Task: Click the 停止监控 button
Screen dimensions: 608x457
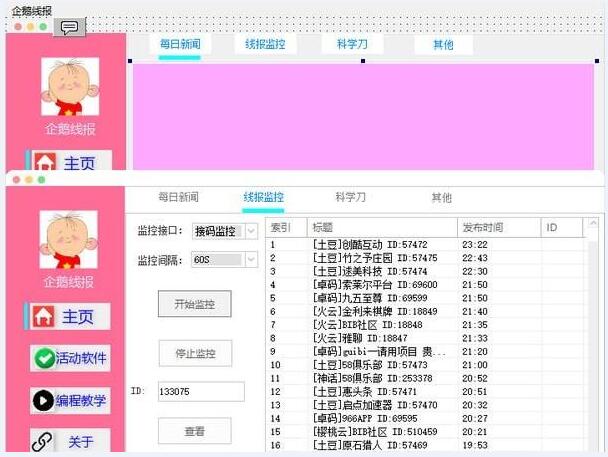Action: pos(195,353)
